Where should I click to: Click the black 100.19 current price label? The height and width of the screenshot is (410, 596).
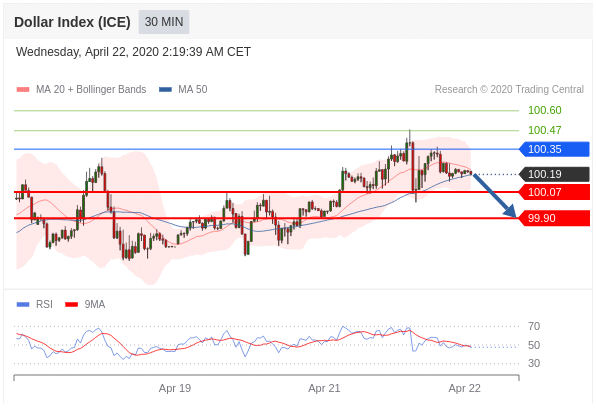point(554,174)
